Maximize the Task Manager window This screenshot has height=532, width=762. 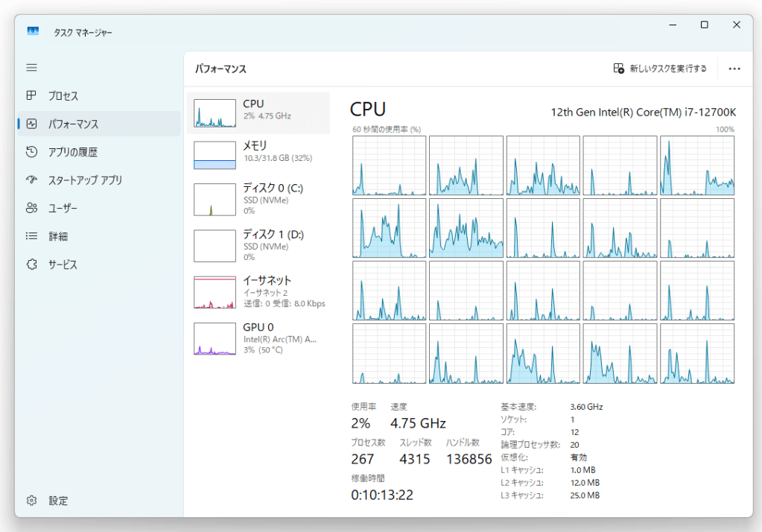click(704, 25)
